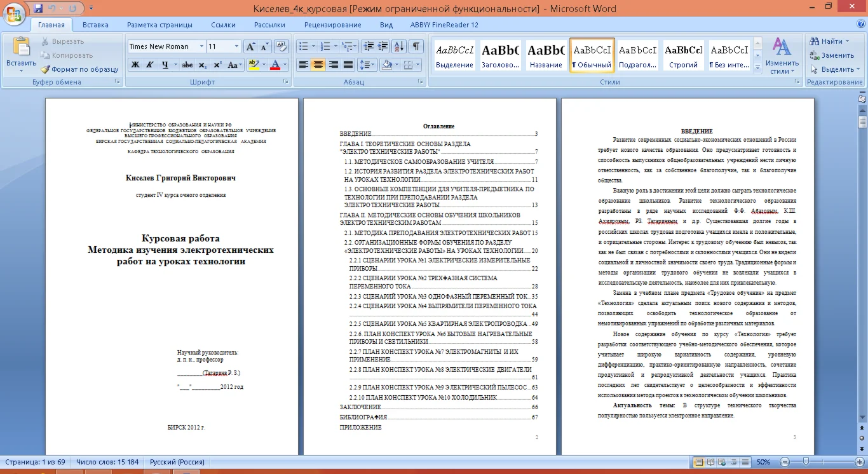Apply strikethrough formatting to text
868x474 pixels.
click(187, 65)
